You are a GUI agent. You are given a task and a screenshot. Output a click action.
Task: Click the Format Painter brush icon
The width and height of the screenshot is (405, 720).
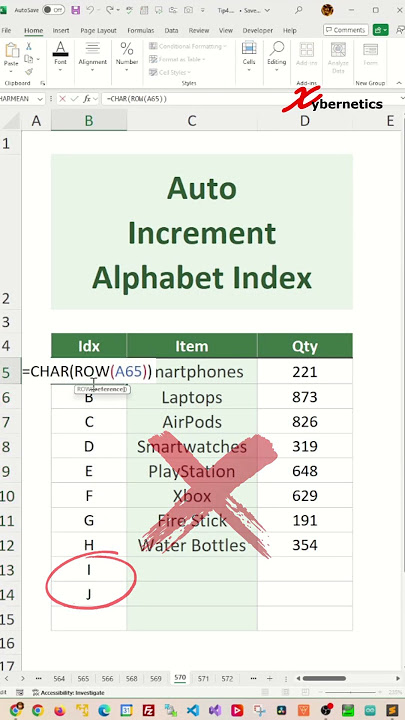(x=28, y=72)
